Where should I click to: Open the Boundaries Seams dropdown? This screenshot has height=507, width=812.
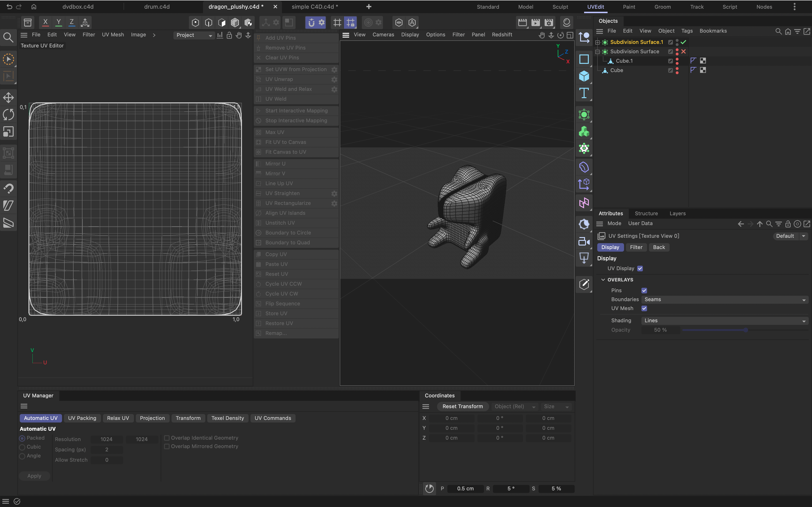click(724, 300)
